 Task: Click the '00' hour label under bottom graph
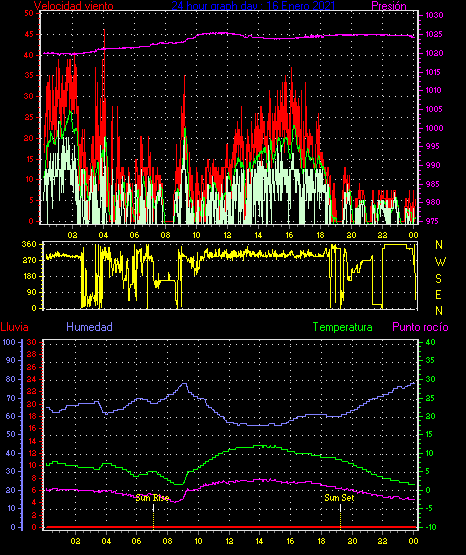413,541
